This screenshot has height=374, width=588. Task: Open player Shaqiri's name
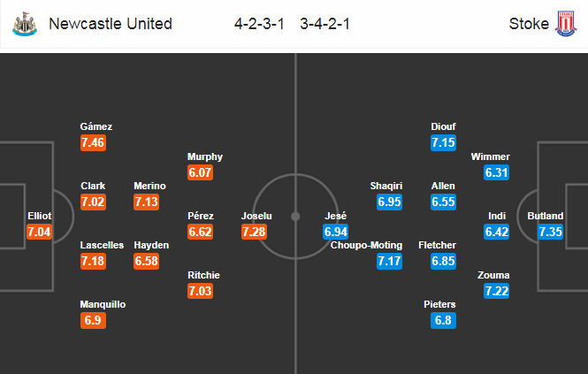[386, 186]
